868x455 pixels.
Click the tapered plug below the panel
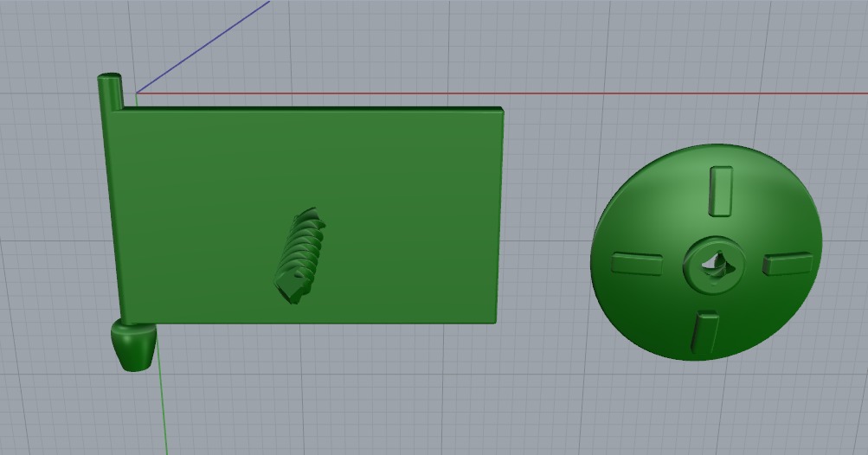tap(133, 344)
